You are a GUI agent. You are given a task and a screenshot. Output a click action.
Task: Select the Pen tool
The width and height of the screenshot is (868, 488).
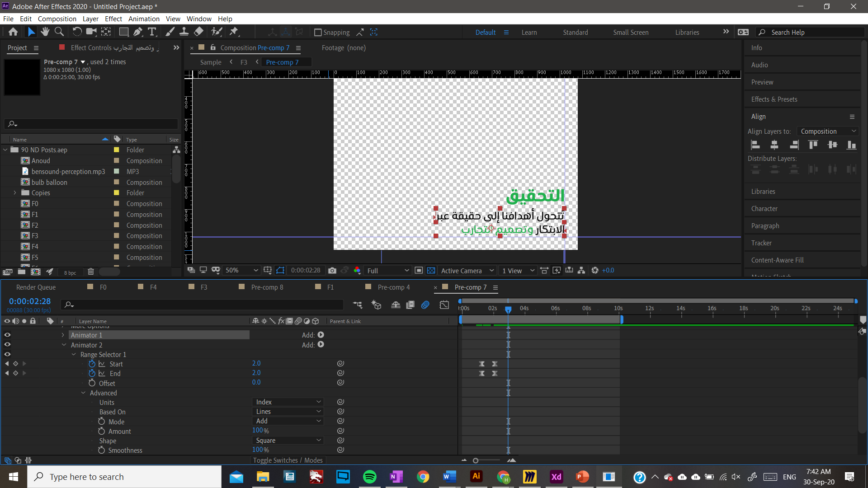(x=138, y=32)
